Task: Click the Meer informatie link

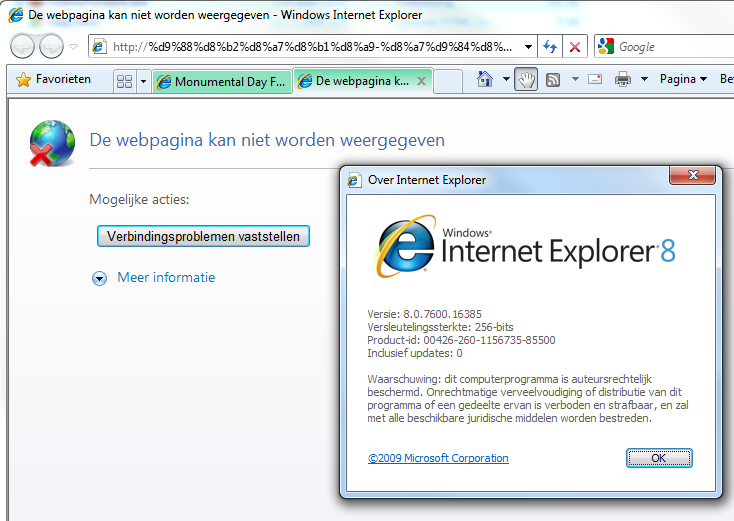Action: point(166,277)
